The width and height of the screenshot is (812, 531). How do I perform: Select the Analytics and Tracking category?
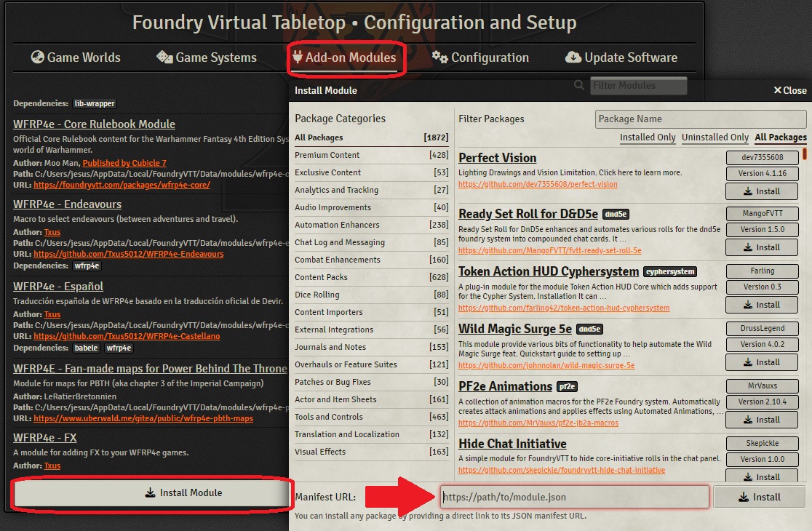pyautogui.click(x=371, y=190)
